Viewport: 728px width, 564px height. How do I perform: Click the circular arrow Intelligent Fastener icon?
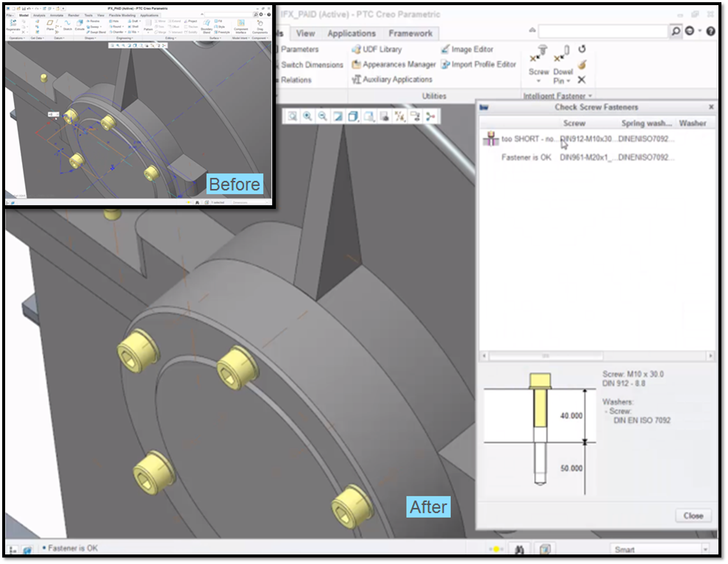click(x=582, y=49)
